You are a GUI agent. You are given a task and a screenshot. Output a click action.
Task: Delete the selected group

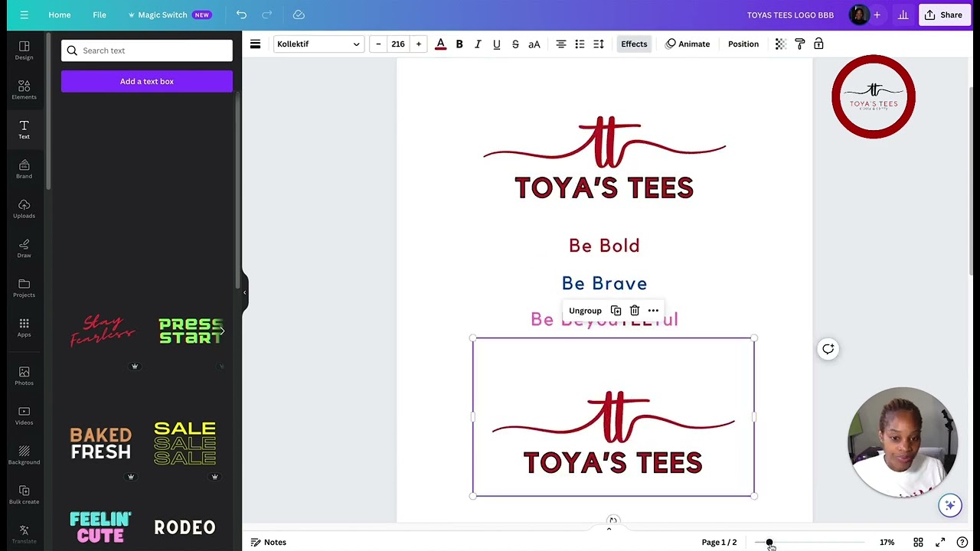tap(635, 311)
